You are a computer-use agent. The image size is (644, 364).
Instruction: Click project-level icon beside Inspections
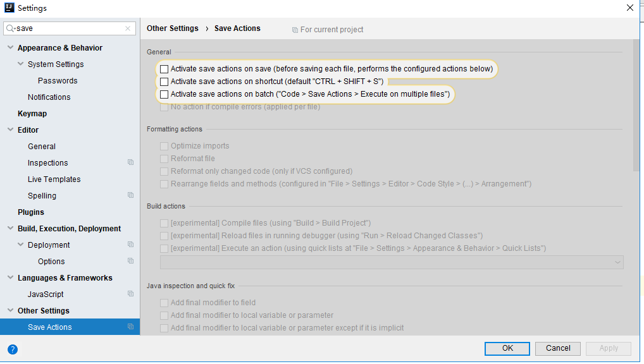click(130, 162)
